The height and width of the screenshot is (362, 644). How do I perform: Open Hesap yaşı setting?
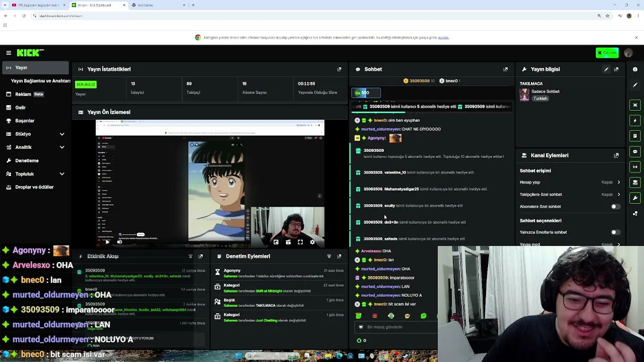point(570,183)
